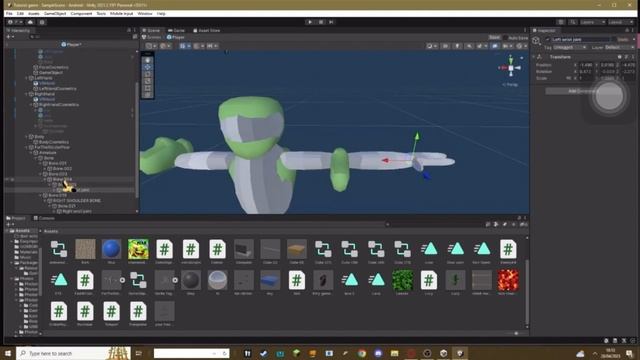Switch to the Console tab
This screenshot has height=360, width=640.
(44, 218)
